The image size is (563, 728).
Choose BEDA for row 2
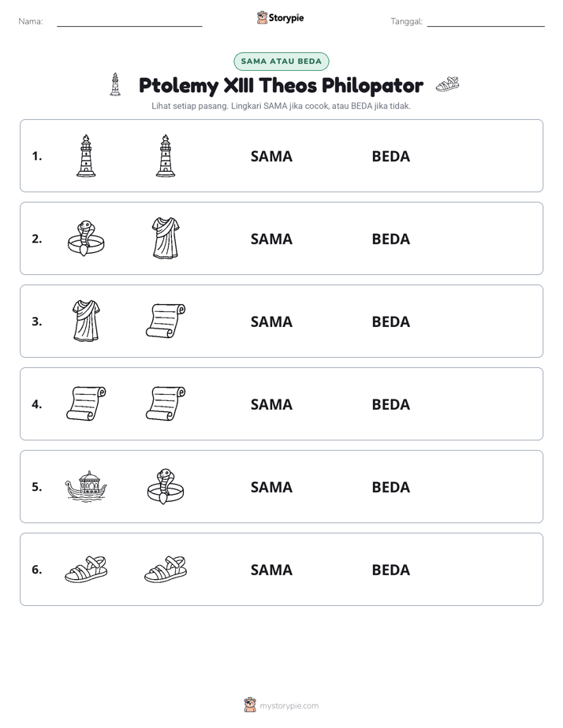[390, 239]
